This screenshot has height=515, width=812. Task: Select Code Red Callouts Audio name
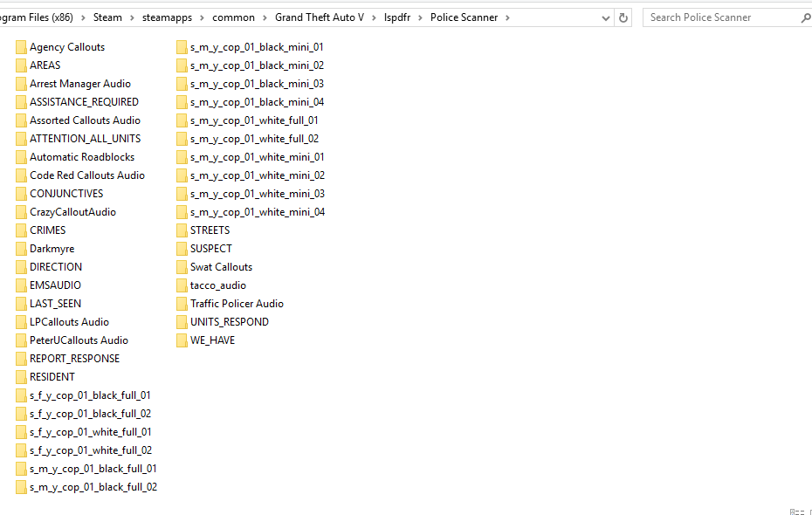click(87, 175)
